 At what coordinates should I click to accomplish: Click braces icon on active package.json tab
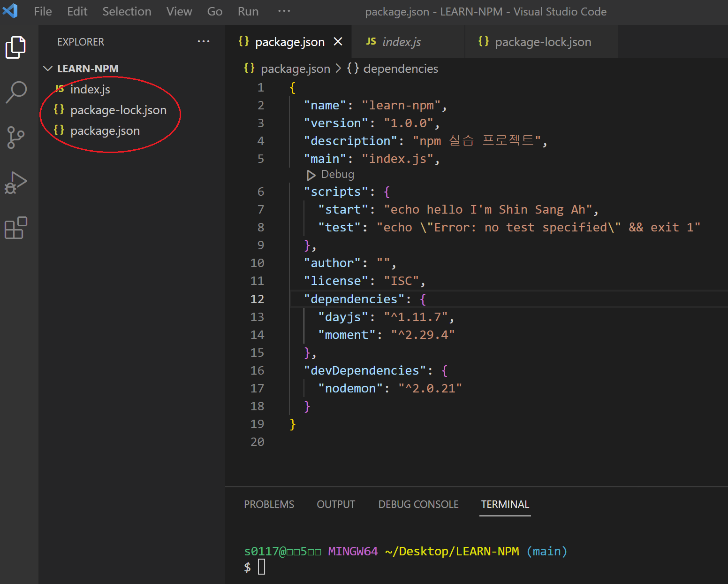244,41
